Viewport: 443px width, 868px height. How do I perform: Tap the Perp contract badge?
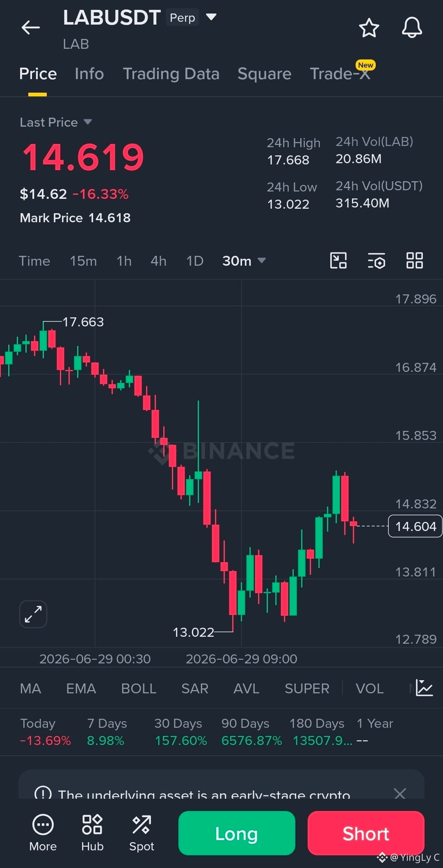click(183, 18)
